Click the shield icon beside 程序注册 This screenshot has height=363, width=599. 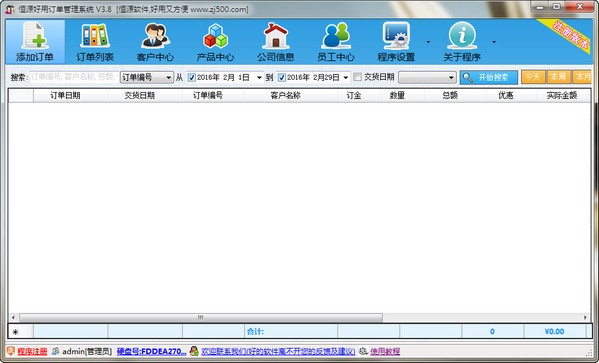pos(11,351)
